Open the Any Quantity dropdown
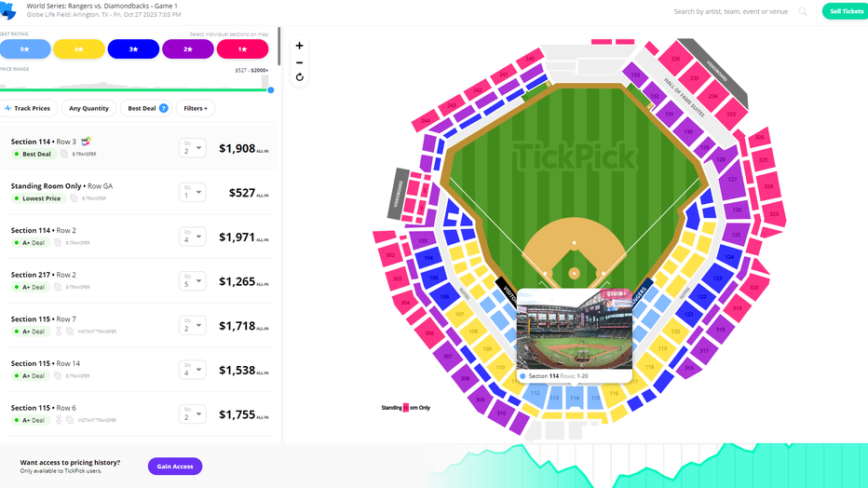868x488 pixels. click(88, 108)
